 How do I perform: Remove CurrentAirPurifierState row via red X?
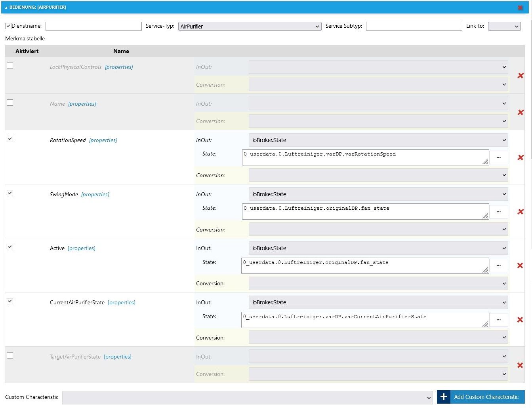(520, 320)
